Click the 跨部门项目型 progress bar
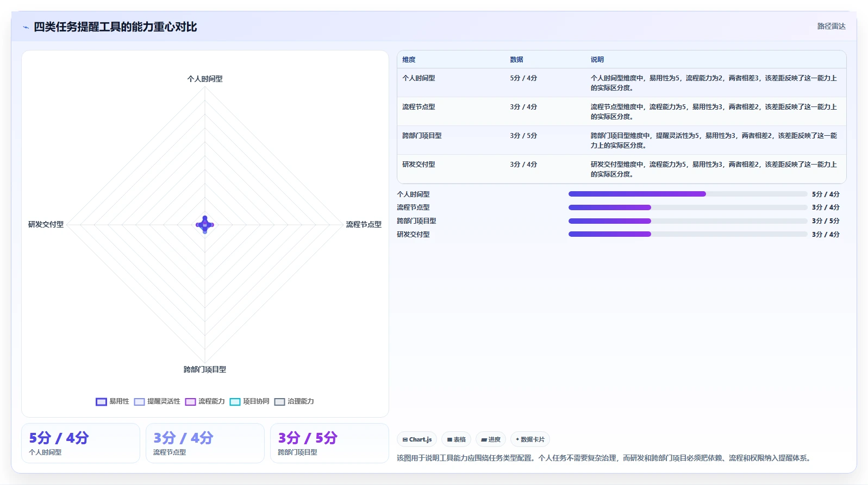Screen dimensions: 868x485 click(x=688, y=221)
